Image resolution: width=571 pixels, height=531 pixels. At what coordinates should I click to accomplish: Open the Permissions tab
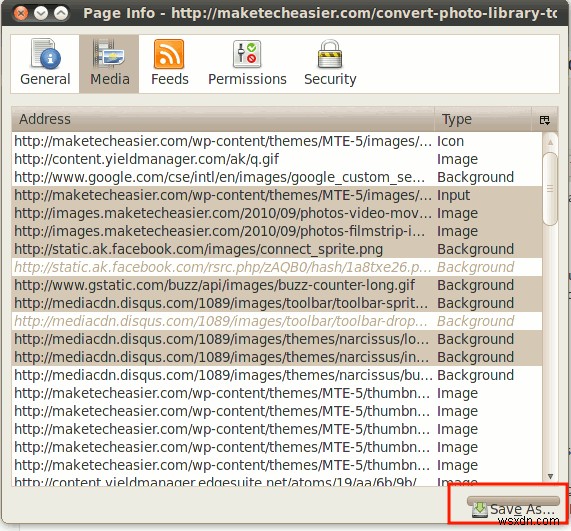click(x=247, y=64)
